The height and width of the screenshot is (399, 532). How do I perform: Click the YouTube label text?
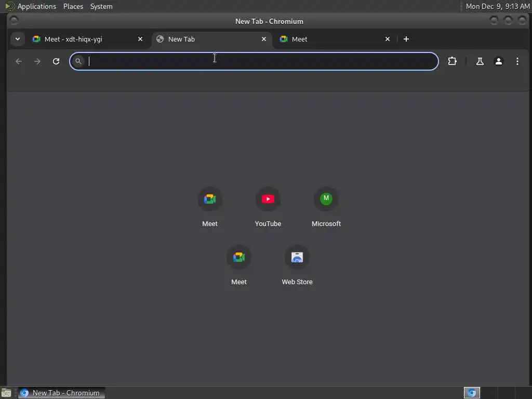268,223
